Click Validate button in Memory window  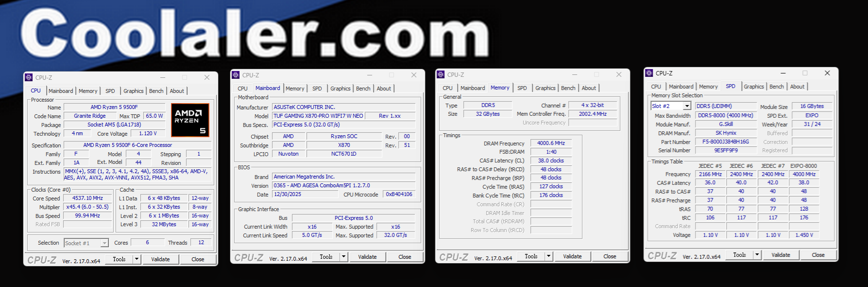click(x=572, y=256)
